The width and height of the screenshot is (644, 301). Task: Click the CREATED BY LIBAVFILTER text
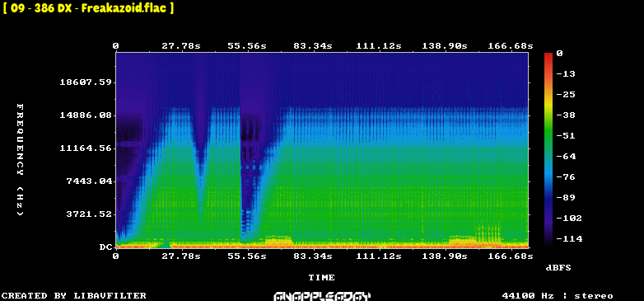pyautogui.click(x=74, y=296)
